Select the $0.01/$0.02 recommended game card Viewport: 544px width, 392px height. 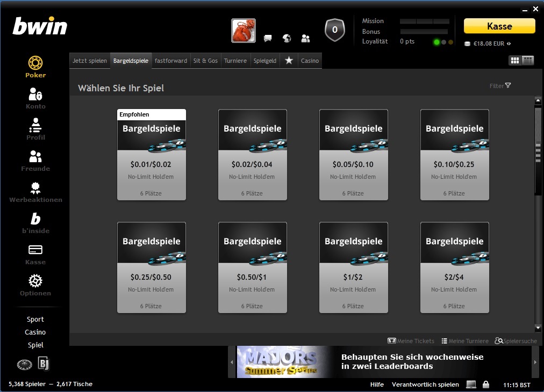click(152, 155)
